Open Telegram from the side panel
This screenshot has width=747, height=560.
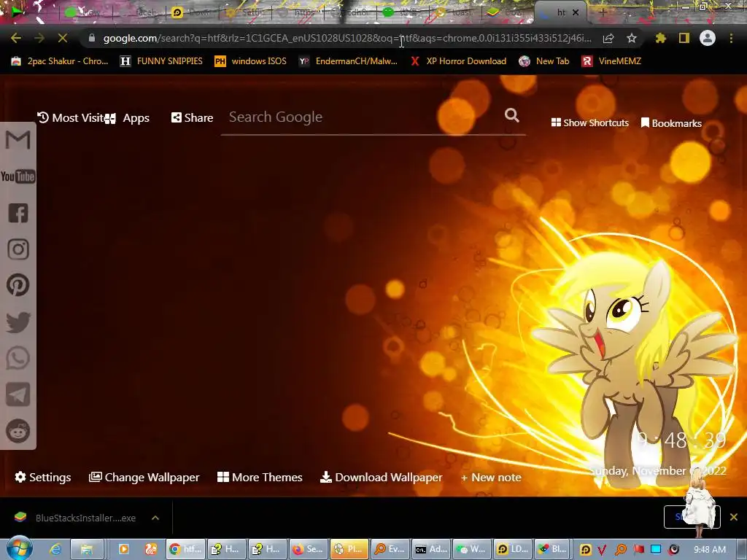(18, 394)
